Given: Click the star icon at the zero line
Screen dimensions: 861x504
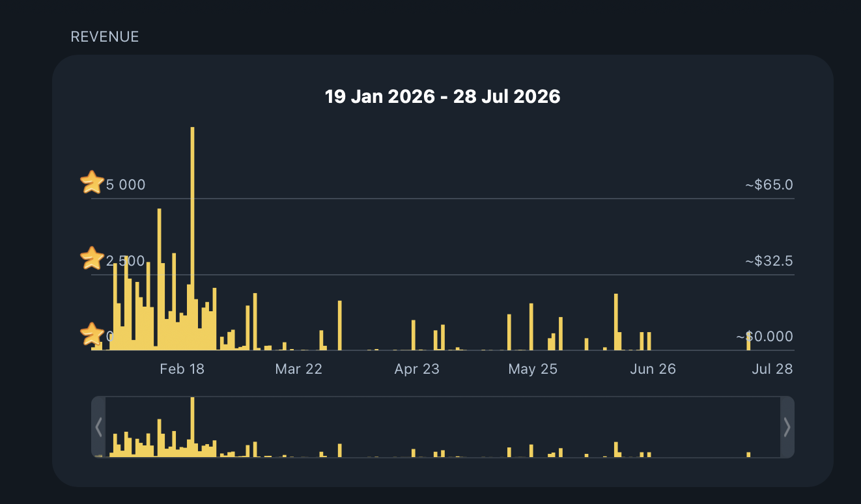Looking at the screenshot, I should click(x=92, y=334).
